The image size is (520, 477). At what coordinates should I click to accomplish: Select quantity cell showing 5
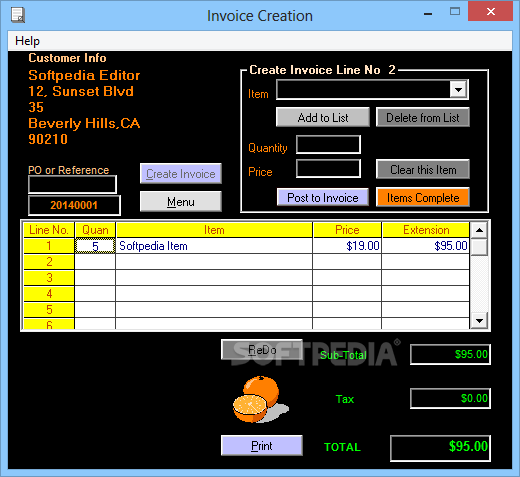point(95,246)
